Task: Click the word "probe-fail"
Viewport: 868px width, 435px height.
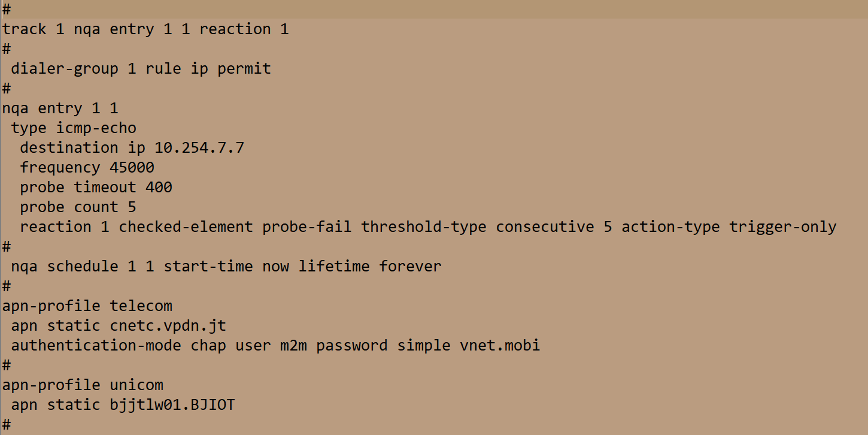Action: click(x=307, y=227)
